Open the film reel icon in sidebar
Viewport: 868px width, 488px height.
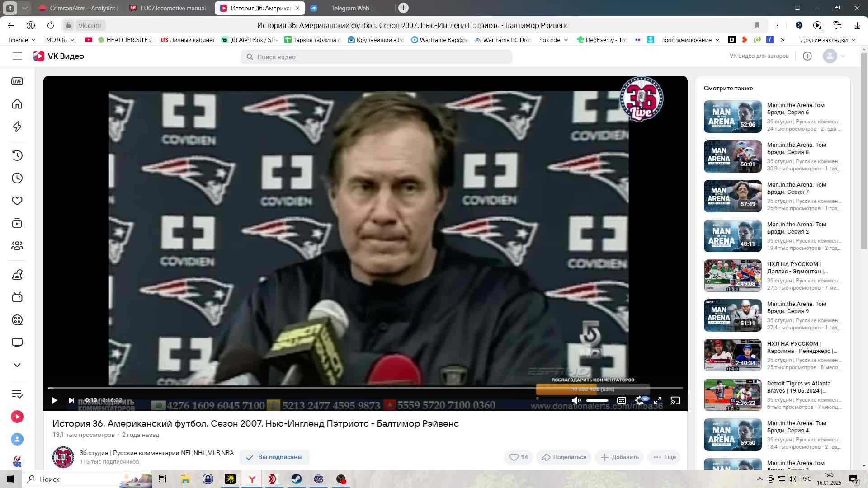tap(17, 320)
